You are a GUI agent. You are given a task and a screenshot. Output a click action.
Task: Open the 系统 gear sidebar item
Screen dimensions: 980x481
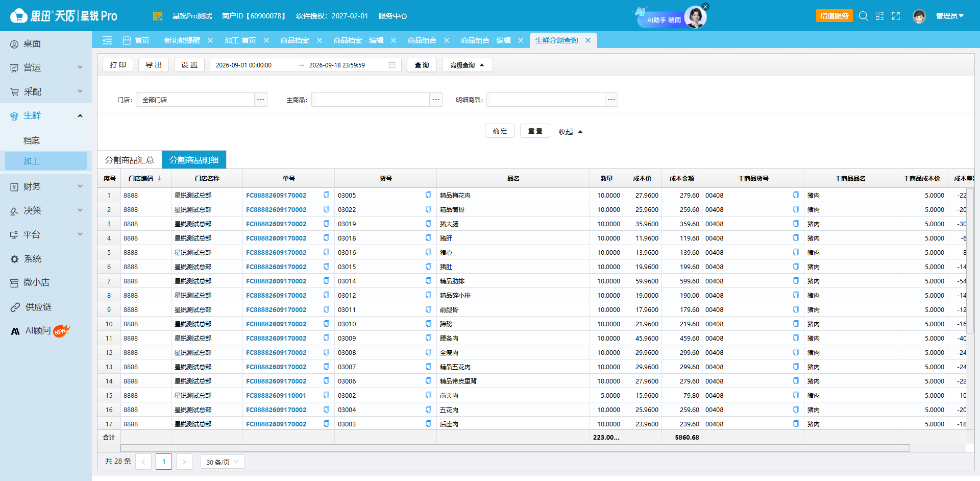click(x=46, y=259)
